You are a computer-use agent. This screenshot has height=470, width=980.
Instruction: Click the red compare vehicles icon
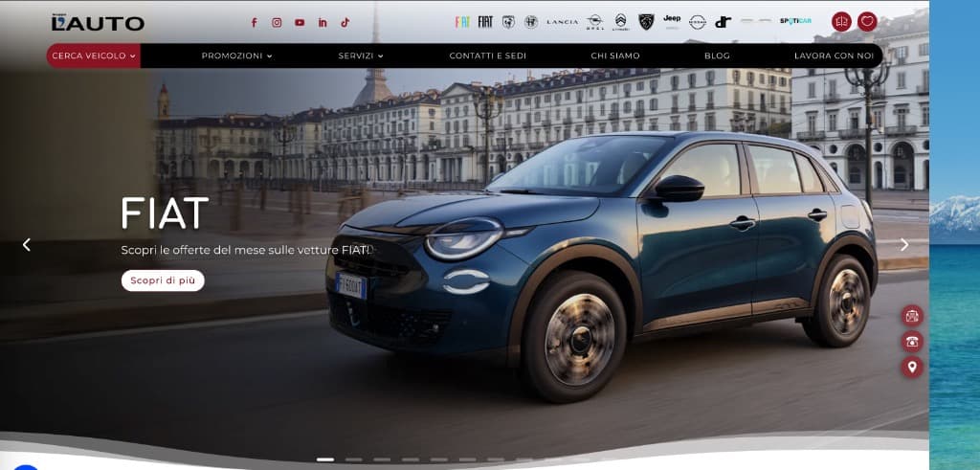pyautogui.click(x=842, y=22)
